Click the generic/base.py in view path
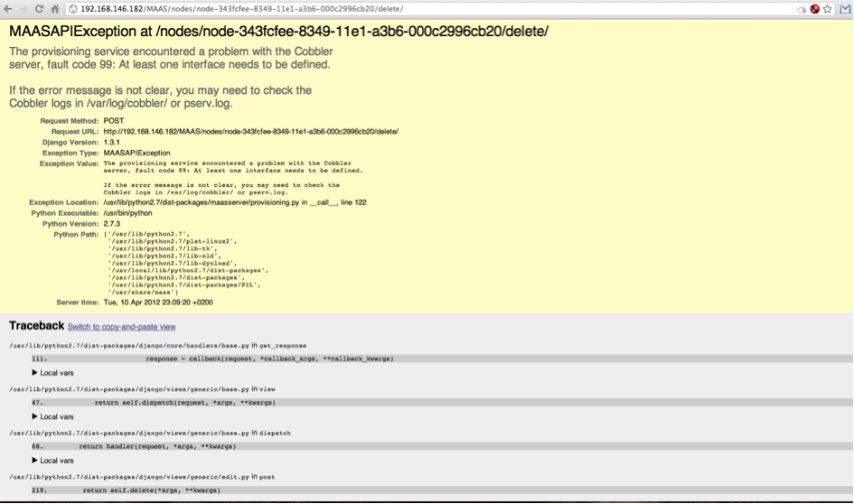The image size is (854, 504). coord(142,389)
